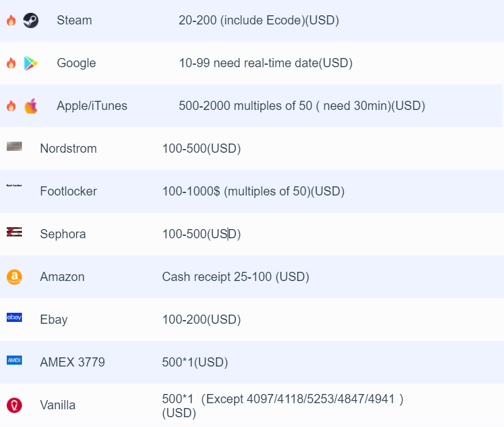Click the Sephora card thumbnail
Viewport: 504px width, 427px height.
(x=15, y=232)
